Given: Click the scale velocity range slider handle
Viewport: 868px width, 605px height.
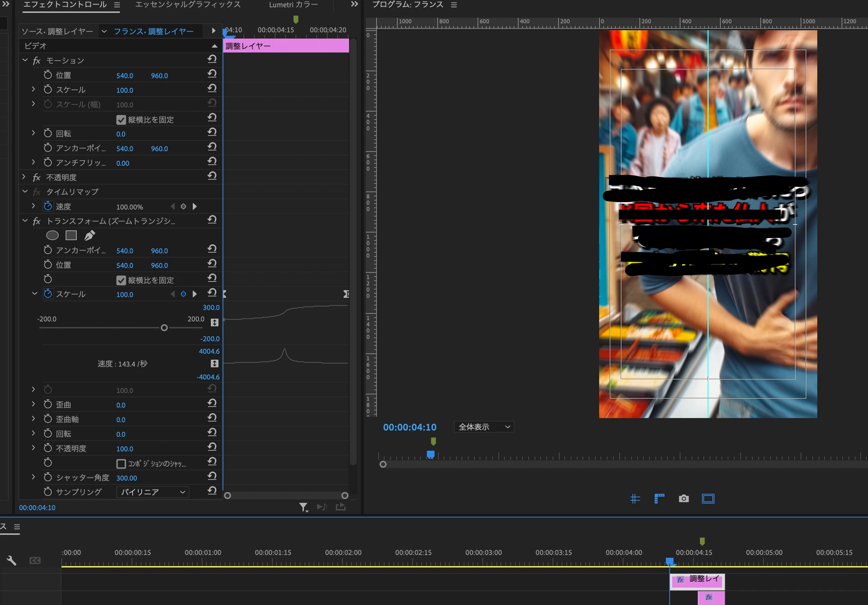Looking at the screenshot, I should 164,328.
